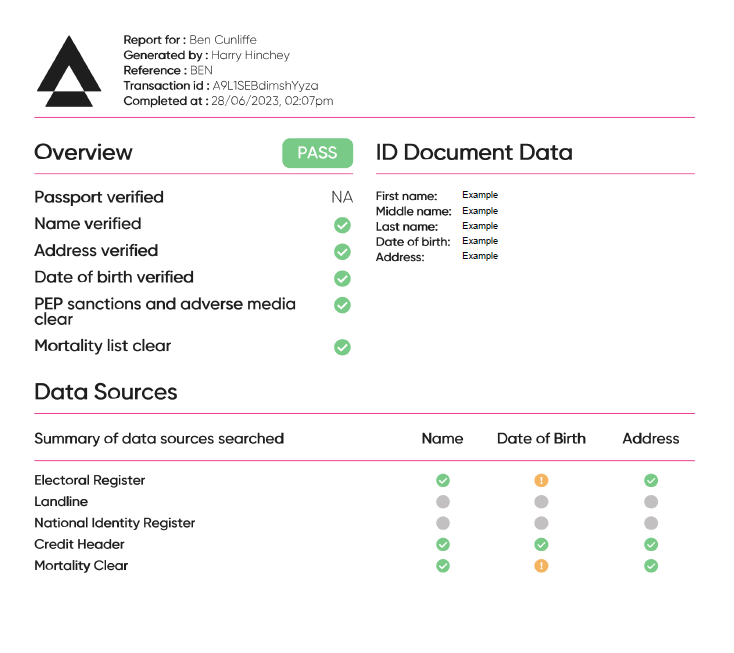734x653 pixels.
Task: Click the transaction id A9L1SEBdimshYyza
Action: [265, 86]
